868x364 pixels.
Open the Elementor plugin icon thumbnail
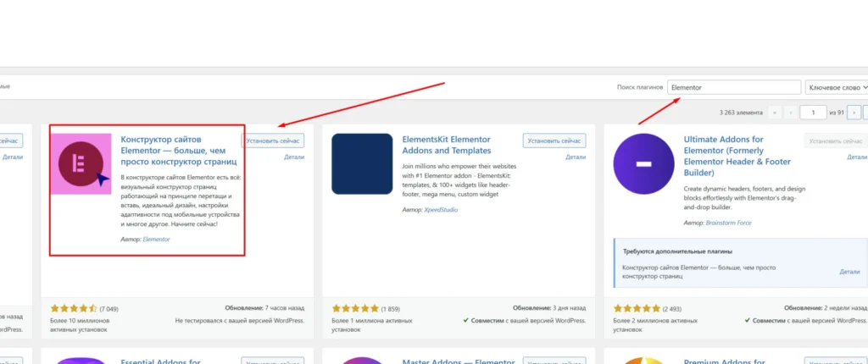81,163
